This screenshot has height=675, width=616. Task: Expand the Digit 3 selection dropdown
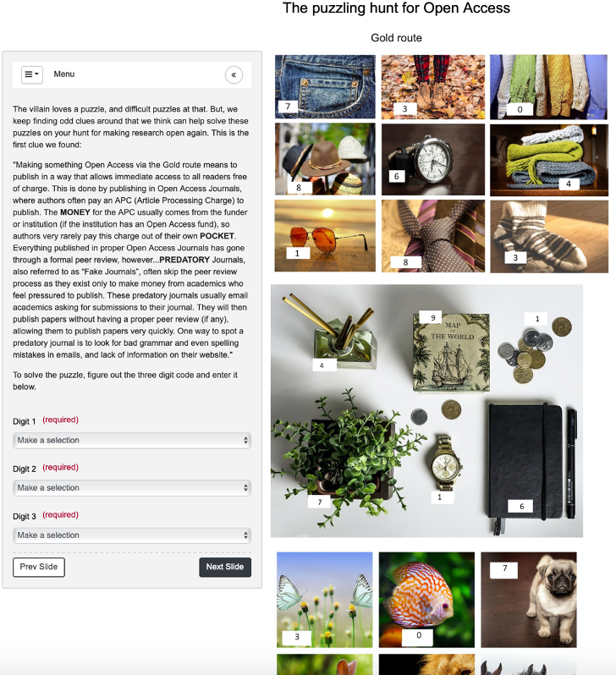[132, 535]
